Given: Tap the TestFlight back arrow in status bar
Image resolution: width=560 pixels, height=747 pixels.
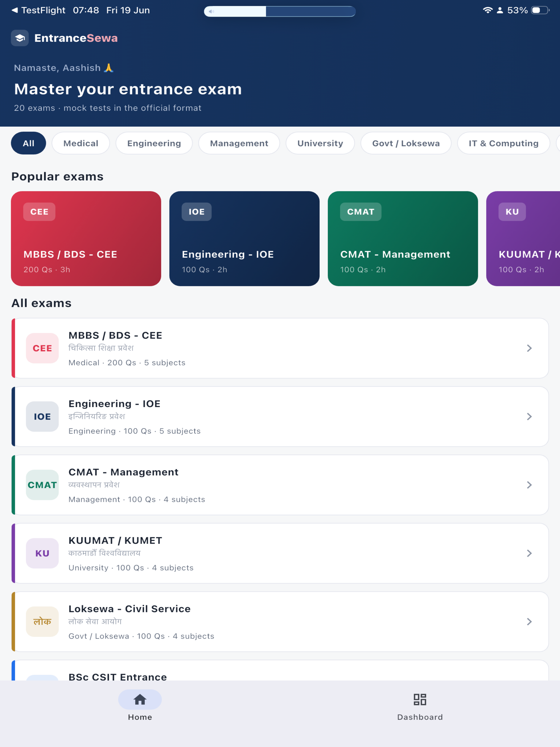Looking at the screenshot, I should 14,10.
